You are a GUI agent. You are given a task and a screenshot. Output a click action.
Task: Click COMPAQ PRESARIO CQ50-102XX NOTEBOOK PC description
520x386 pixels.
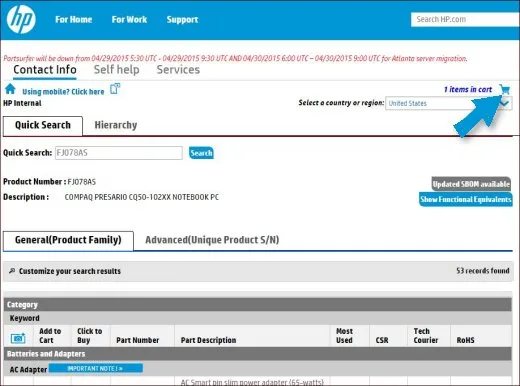(142, 197)
